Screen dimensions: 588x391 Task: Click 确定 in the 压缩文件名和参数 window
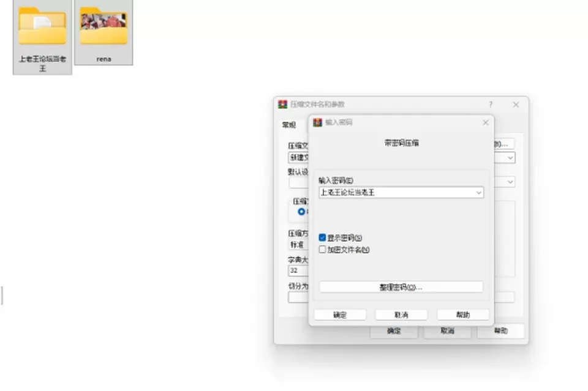(x=394, y=331)
